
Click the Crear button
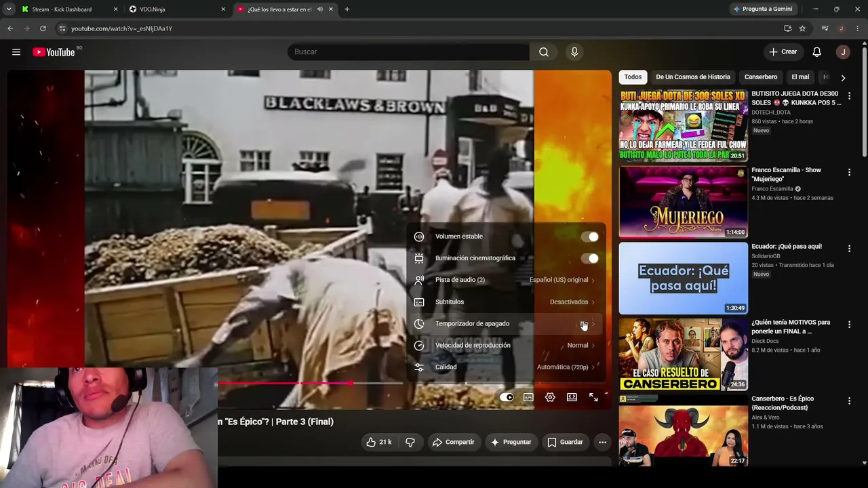[x=783, y=52]
